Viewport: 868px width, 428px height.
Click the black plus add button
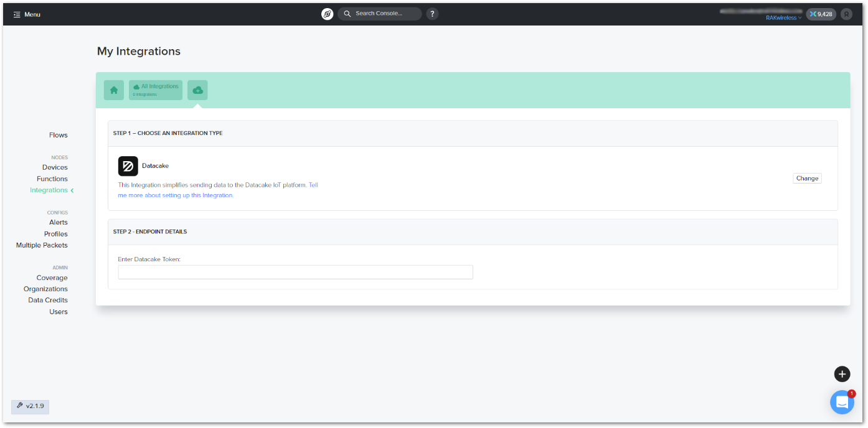tap(842, 374)
